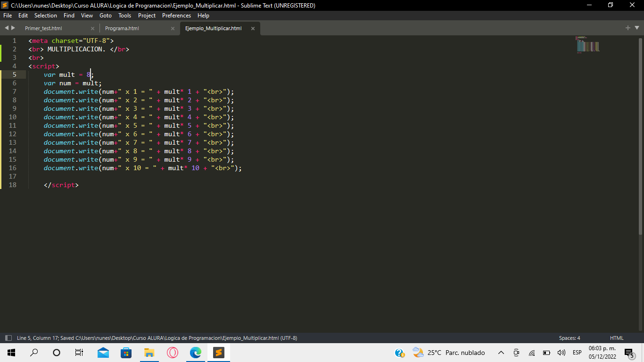Click the Meet Now tray icon

[516, 353]
